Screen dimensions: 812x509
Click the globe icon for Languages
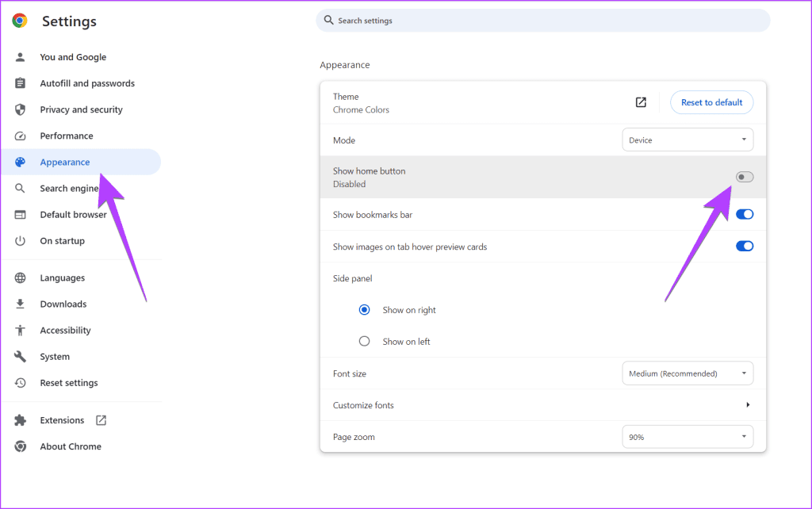point(21,278)
